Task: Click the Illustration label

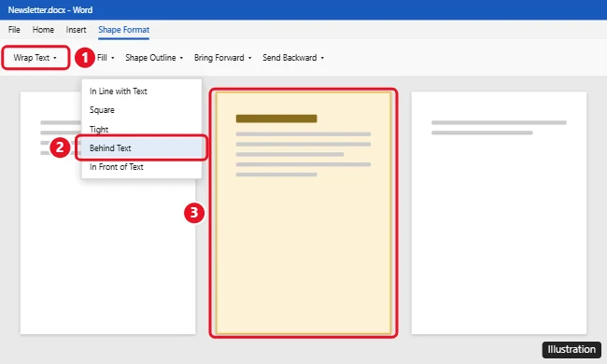Action: (572, 349)
